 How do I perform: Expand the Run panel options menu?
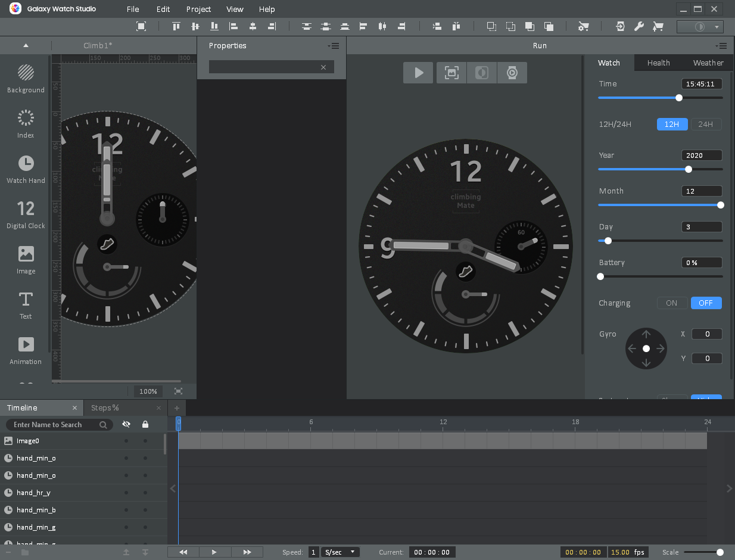coord(721,46)
